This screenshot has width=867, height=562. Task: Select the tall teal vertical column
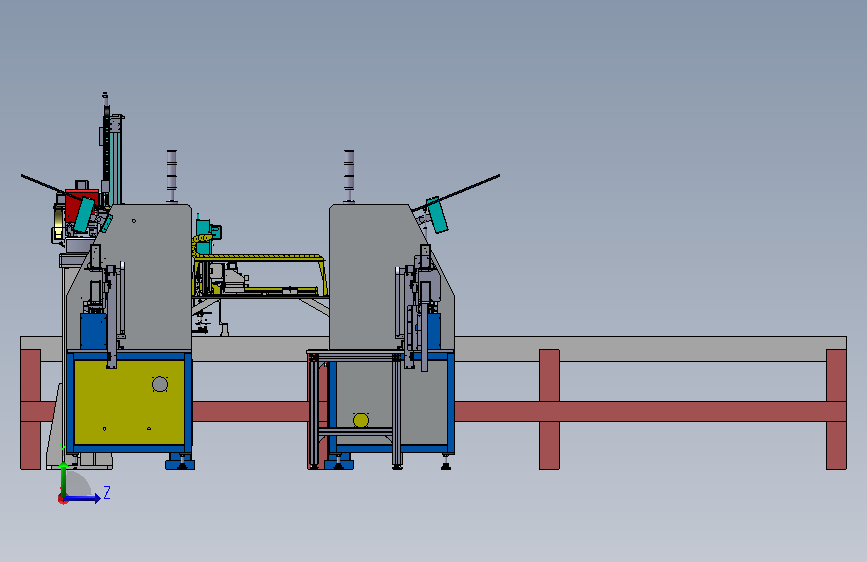(x=116, y=159)
